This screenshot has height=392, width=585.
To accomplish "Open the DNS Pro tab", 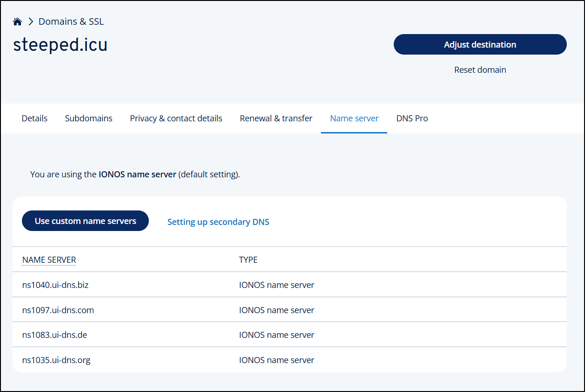I will tap(412, 119).
